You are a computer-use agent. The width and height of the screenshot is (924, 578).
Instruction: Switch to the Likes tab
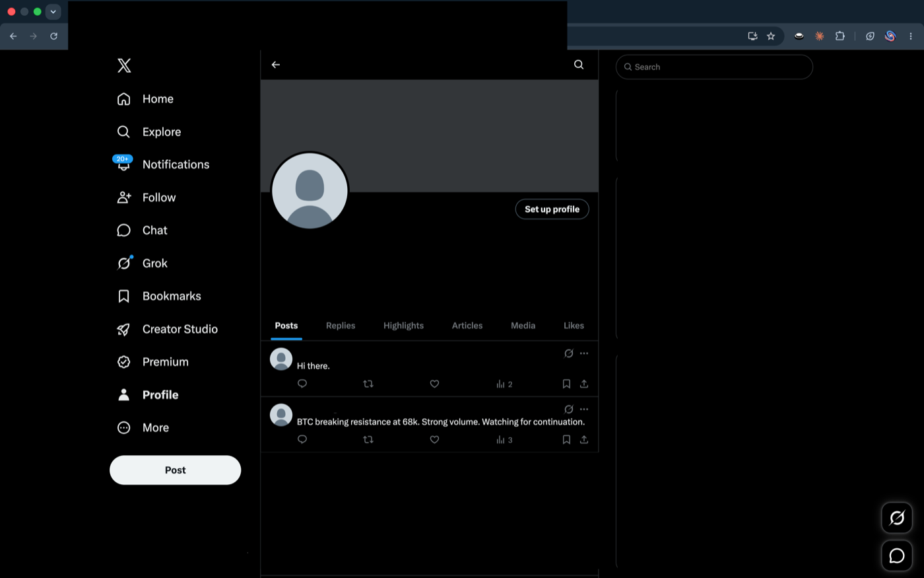click(574, 326)
